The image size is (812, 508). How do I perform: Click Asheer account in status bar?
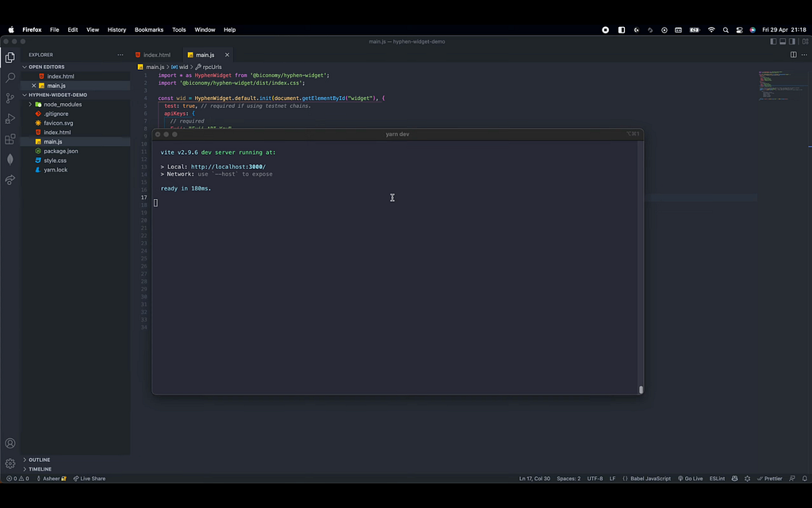coord(52,479)
